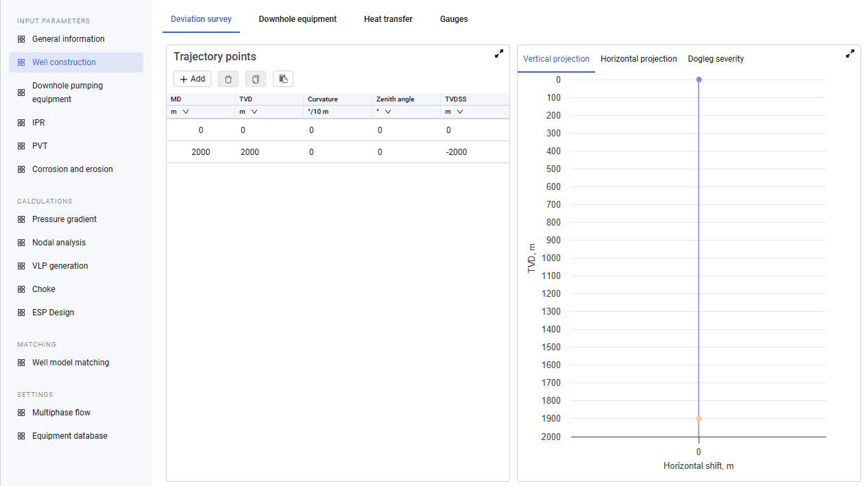Click the grid icon next to Equipment database
The image size is (868, 486).
pyautogui.click(x=21, y=436)
